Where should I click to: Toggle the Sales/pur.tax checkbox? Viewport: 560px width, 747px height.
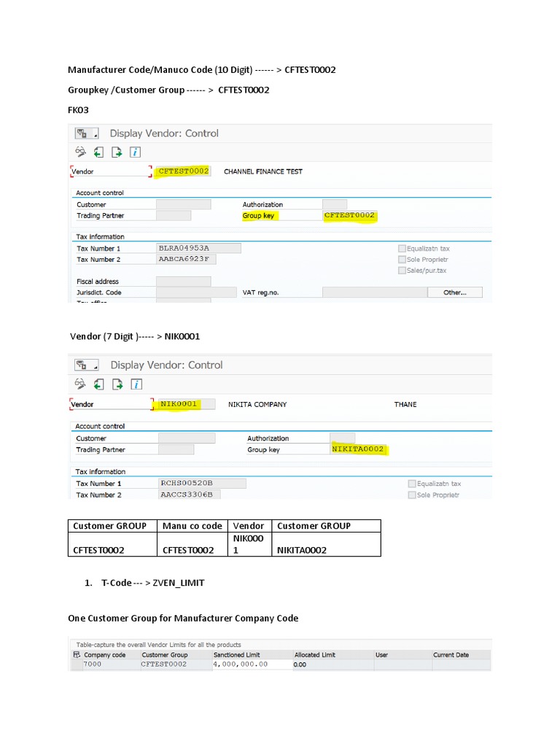(402, 271)
